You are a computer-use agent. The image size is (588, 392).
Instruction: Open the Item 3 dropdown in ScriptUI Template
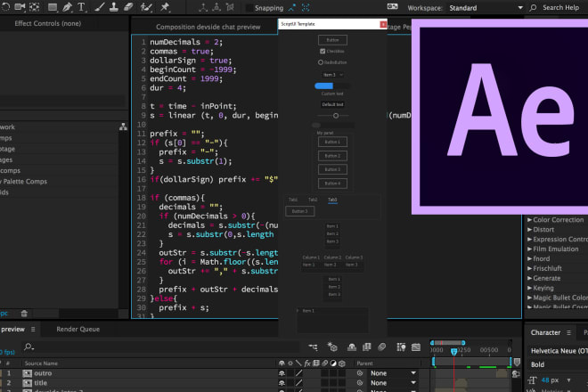(x=333, y=75)
